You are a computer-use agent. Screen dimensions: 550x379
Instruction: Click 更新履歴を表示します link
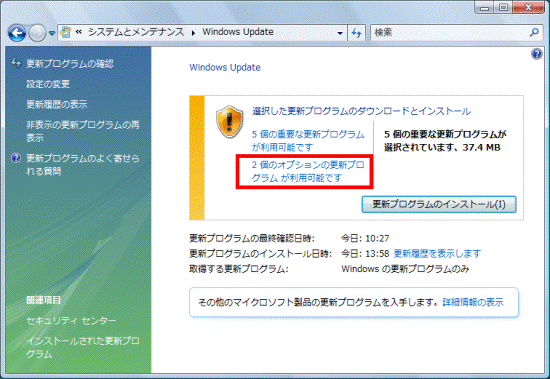[437, 253]
